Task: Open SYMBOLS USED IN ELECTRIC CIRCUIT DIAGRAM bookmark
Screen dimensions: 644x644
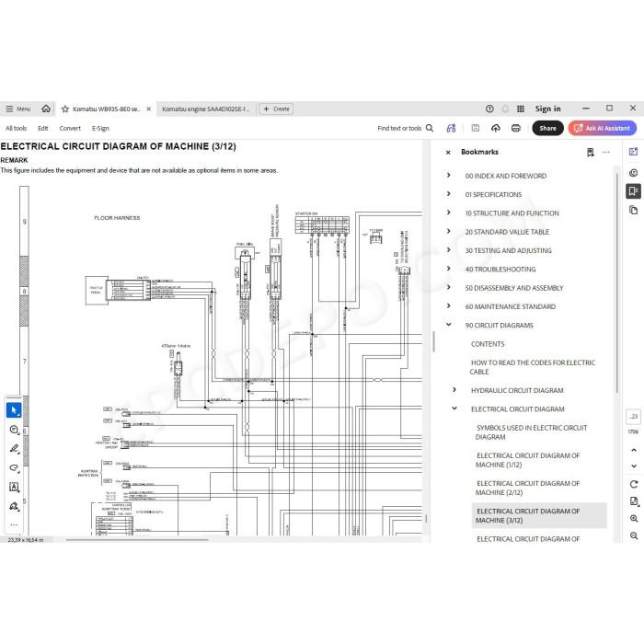Action: pos(531,432)
